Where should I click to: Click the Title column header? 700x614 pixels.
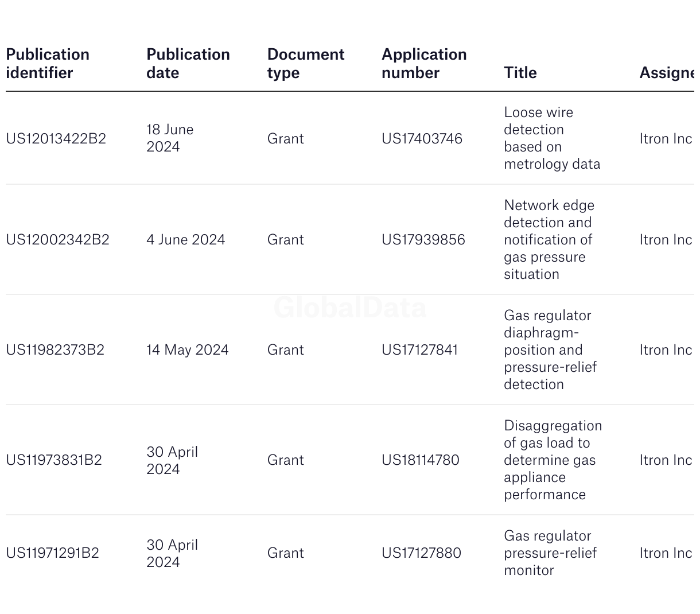coord(520,73)
